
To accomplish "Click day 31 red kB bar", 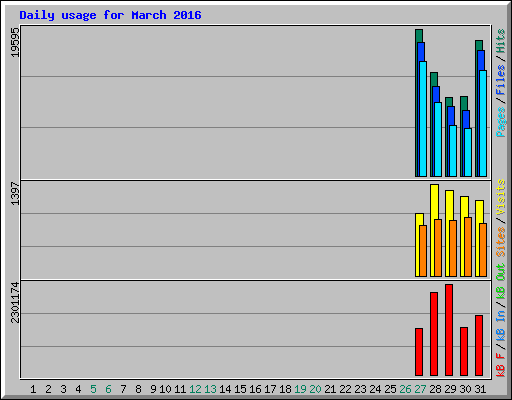I will tap(479, 345).
